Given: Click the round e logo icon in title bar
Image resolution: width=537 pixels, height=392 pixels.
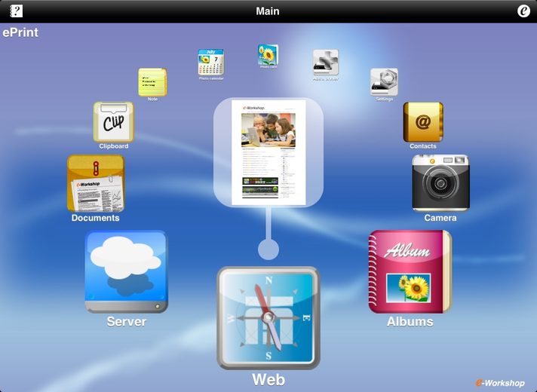Looking at the screenshot, I should pyautogui.click(x=523, y=11).
